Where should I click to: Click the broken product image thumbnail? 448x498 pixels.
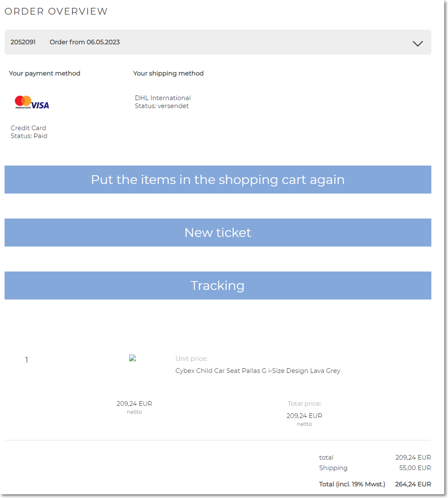pyautogui.click(x=133, y=358)
